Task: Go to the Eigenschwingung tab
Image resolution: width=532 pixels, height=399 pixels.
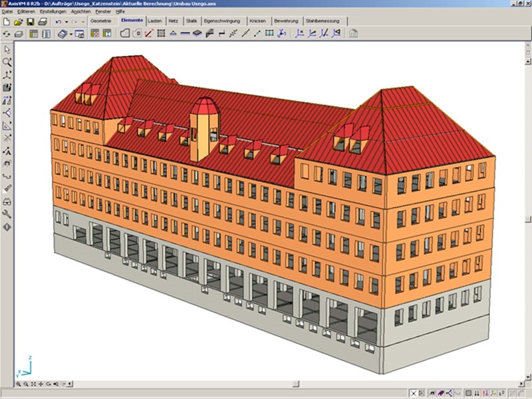Action: pyautogui.click(x=223, y=21)
